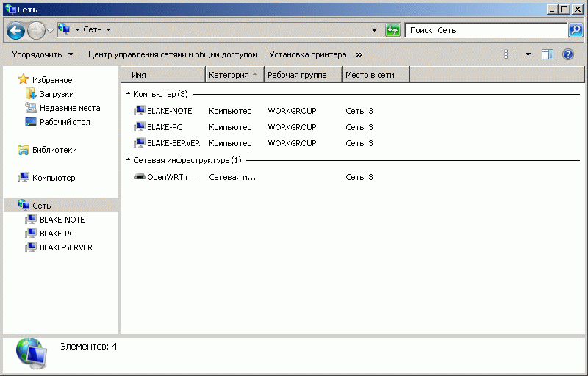The width and height of the screenshot is (588, 376).
Task: Open BLAKE-PC in sidebar tree
Action: coord(57,234)
